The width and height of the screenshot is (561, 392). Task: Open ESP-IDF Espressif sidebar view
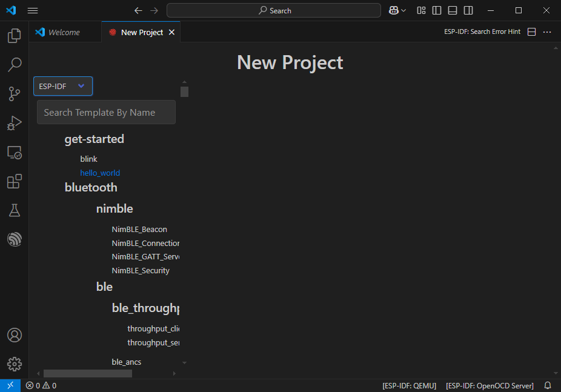click(x=15, y=239)
